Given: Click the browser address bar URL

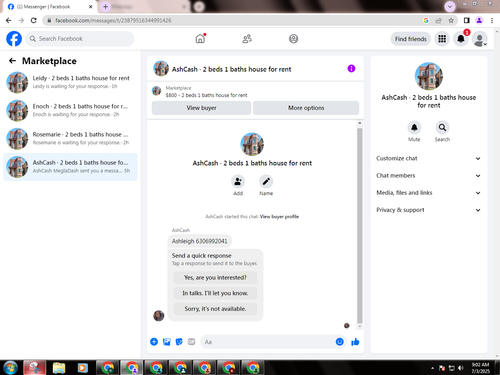Looking at the screenshot, I should [x=113, y=21].
